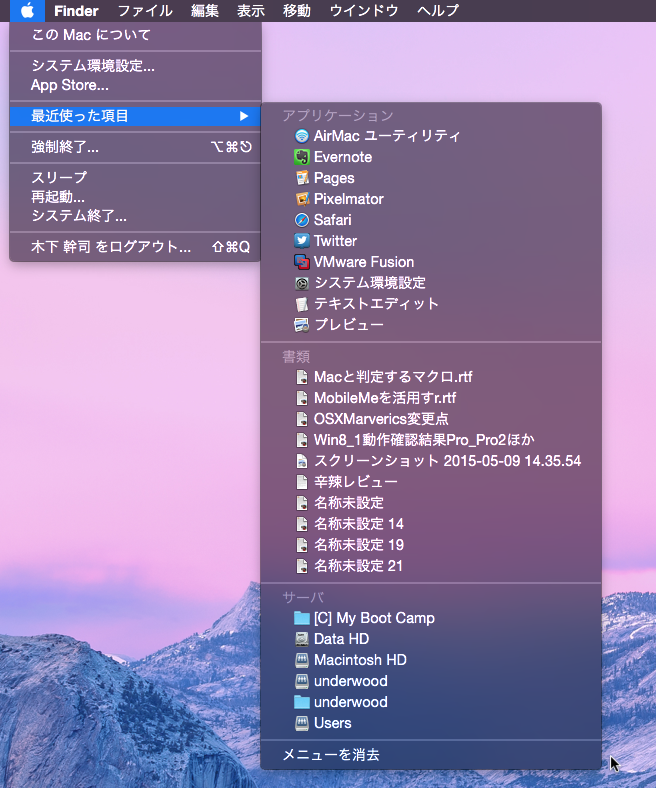The width and height of the screenshot is (656, 788).
Task: Open the 移動 menu
Action: pos(297,11)
